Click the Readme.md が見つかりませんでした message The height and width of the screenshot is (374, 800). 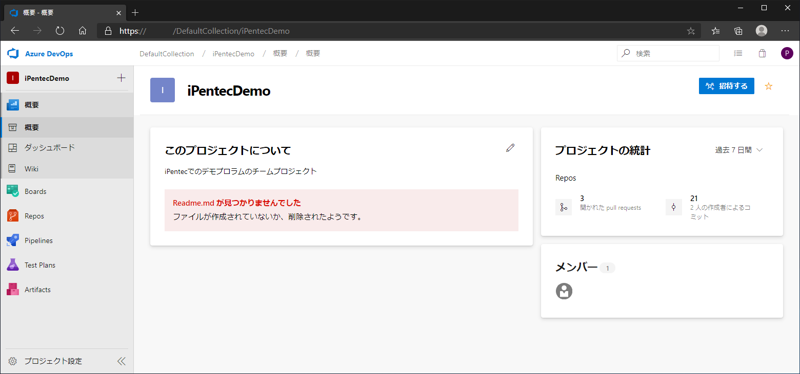237,203
